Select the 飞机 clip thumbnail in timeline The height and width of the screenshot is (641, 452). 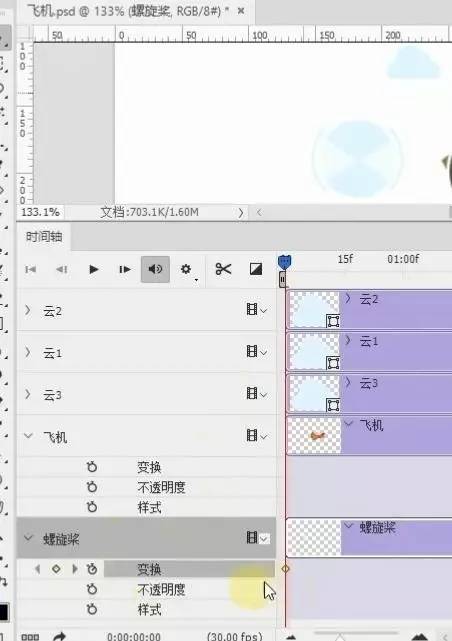click(x=314, y=435)
